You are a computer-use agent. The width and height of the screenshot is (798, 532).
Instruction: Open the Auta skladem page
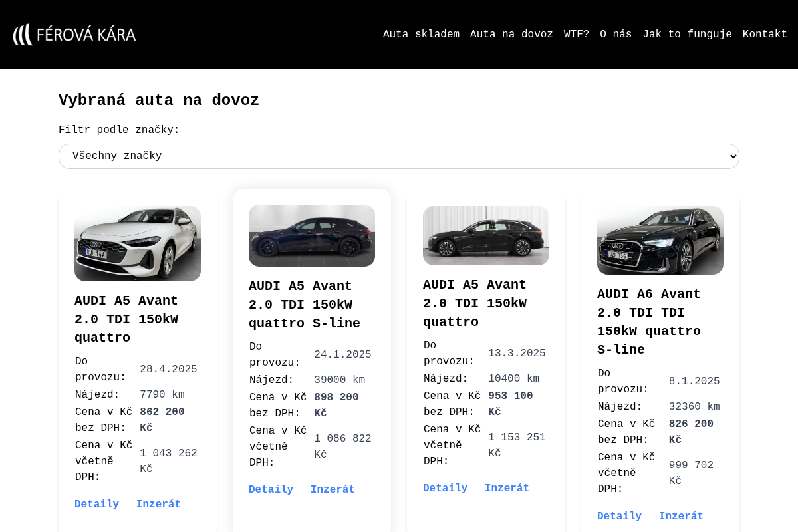coord(421,35)
